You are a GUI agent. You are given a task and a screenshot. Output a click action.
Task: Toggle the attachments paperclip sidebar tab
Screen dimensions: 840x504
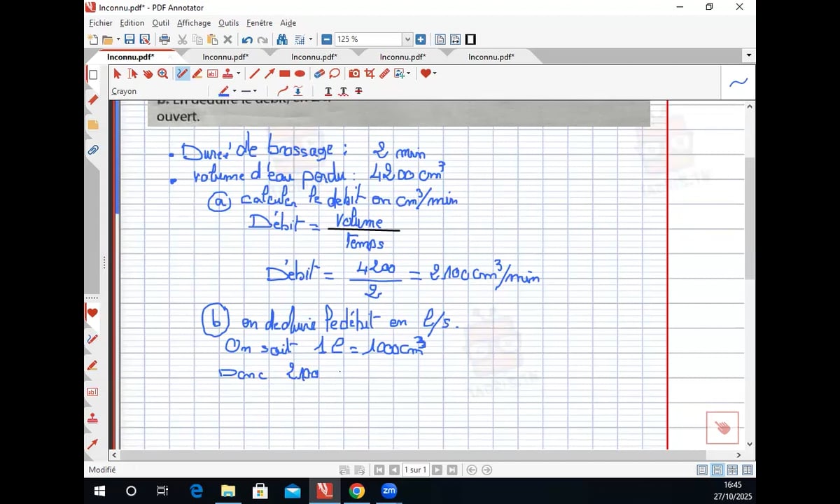(x=92, y=150)
